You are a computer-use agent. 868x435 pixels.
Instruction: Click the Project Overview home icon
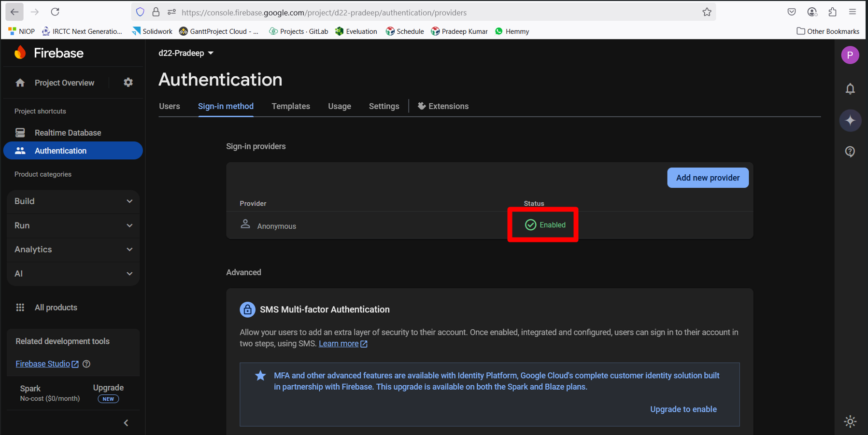coord(20,83)
